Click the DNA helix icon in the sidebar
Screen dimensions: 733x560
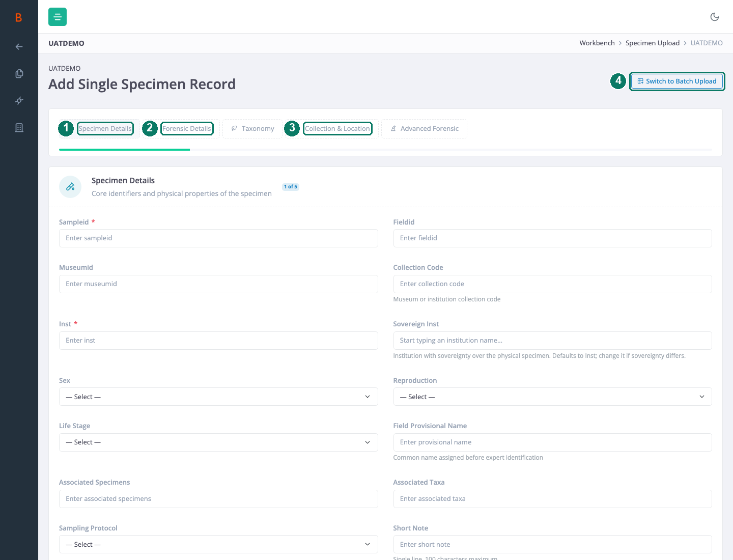(19, 101)
